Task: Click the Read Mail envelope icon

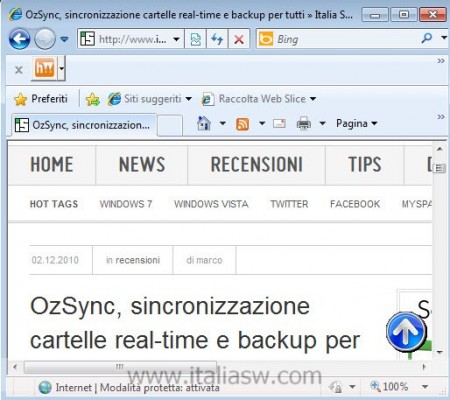Action: point(279,124)
